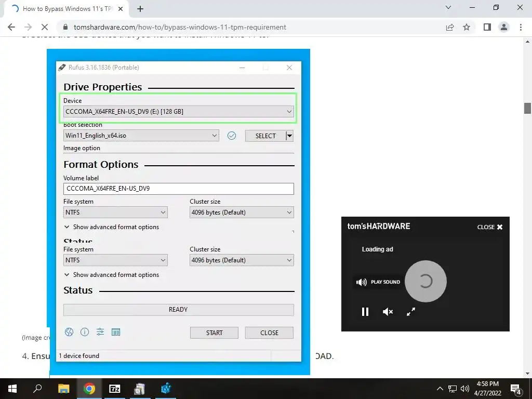Bookmark this page with the star icon
This screenshot has width=532, height=399.
467,27
